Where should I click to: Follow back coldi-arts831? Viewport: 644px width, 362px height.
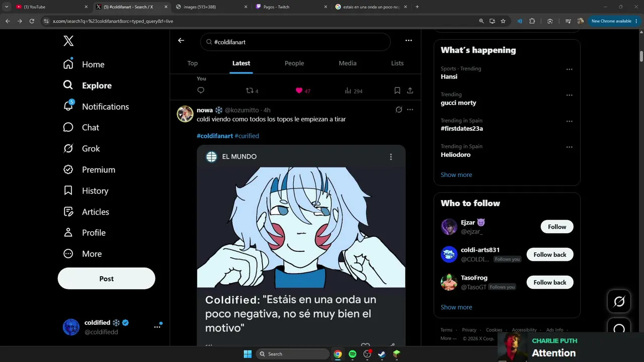coord(550,254)
